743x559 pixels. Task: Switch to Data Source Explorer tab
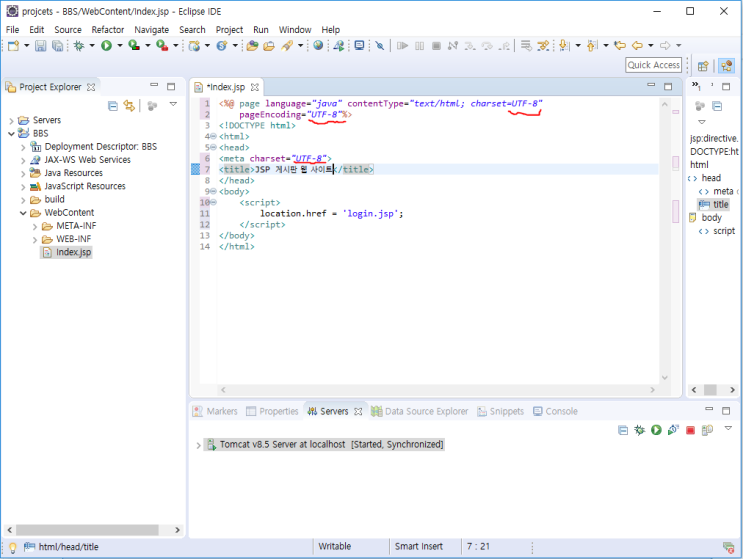click(420, 411)
